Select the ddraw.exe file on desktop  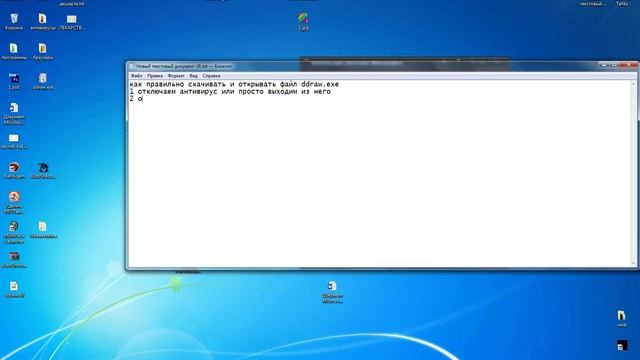tap(43, 81)
